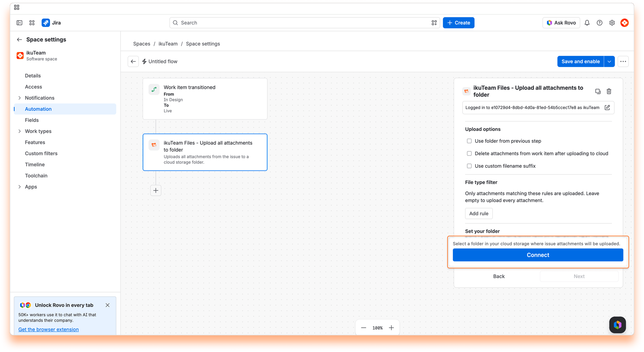Open the notifications bell
This screenshot has height=352, width=644.
point(587,23)
